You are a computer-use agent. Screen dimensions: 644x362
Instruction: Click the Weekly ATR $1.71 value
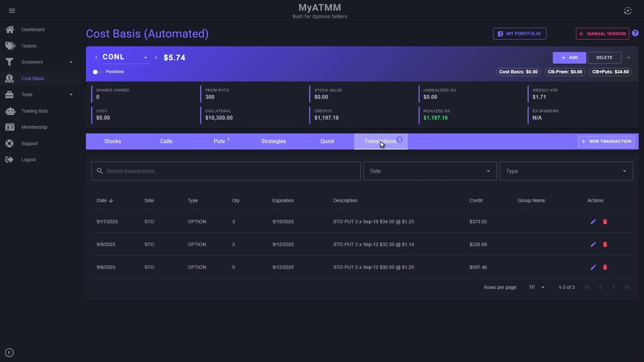(x=539, y=97)
